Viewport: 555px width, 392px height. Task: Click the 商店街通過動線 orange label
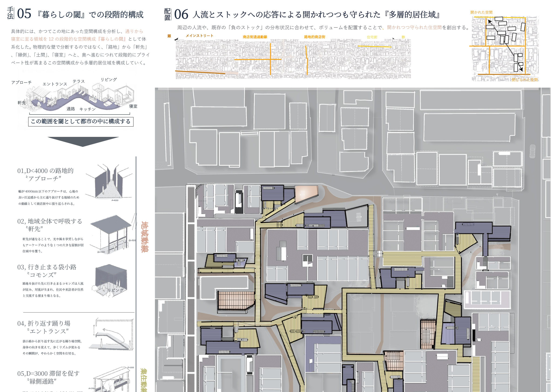(x=255, y=37)
